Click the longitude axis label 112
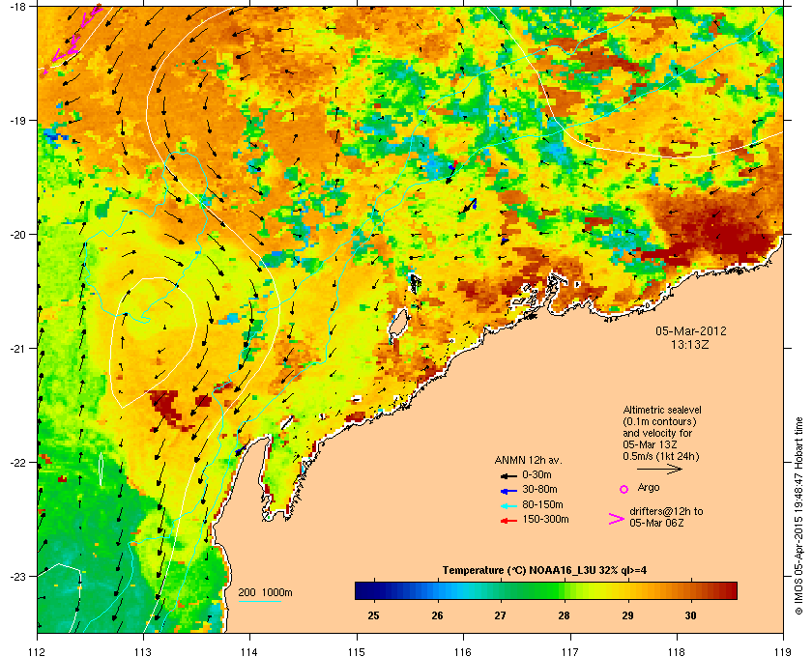Image resolution: width=812 pixels, height=657 pixels. tap(38, 651)
